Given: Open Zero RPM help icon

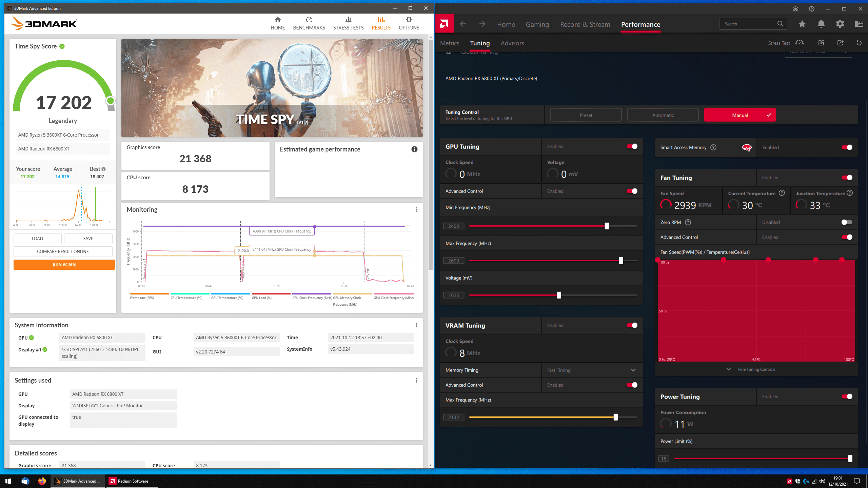Looking at the screenshot, I should pyautogui.click(x=688, y=222).
